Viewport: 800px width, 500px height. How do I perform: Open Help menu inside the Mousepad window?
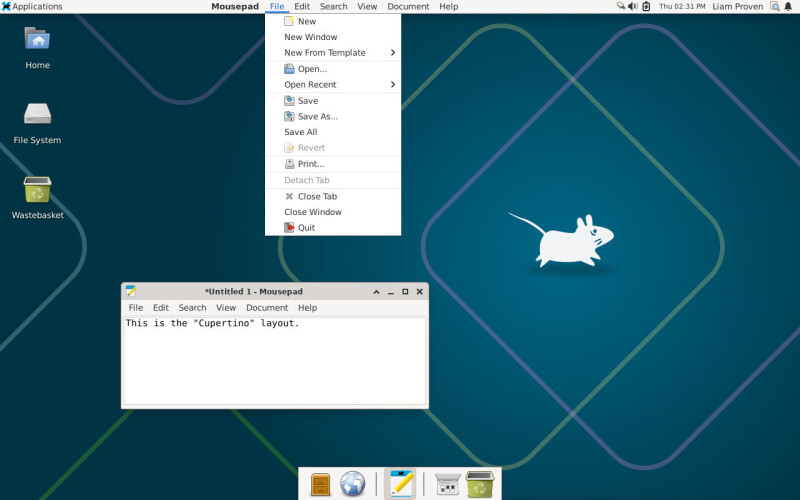307,308
